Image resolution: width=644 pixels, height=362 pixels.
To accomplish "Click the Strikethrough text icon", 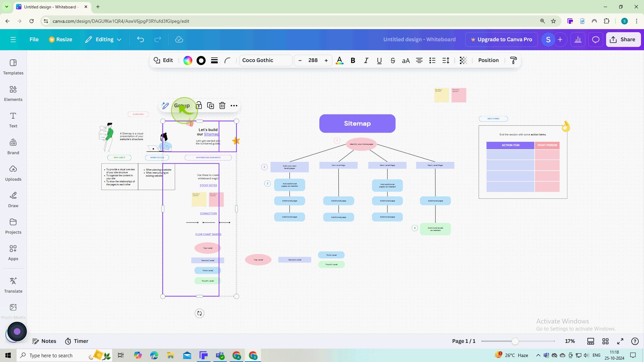I will click(393, 61).
